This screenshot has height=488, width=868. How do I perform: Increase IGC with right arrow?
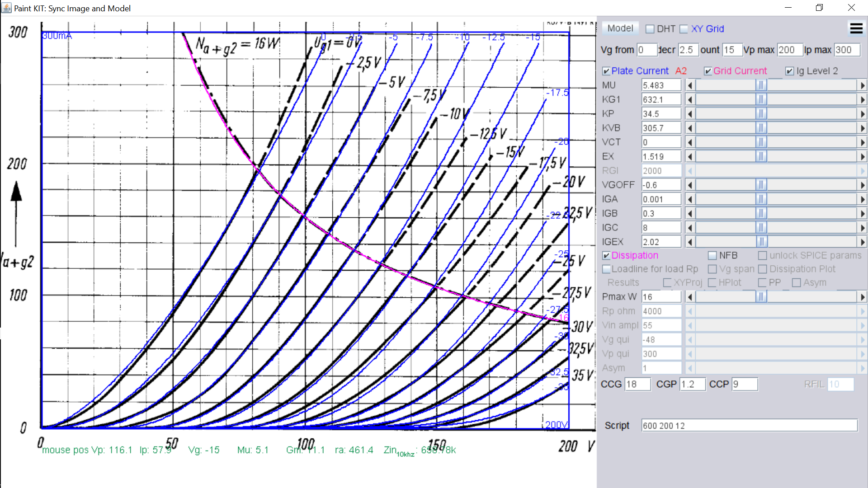862,228
